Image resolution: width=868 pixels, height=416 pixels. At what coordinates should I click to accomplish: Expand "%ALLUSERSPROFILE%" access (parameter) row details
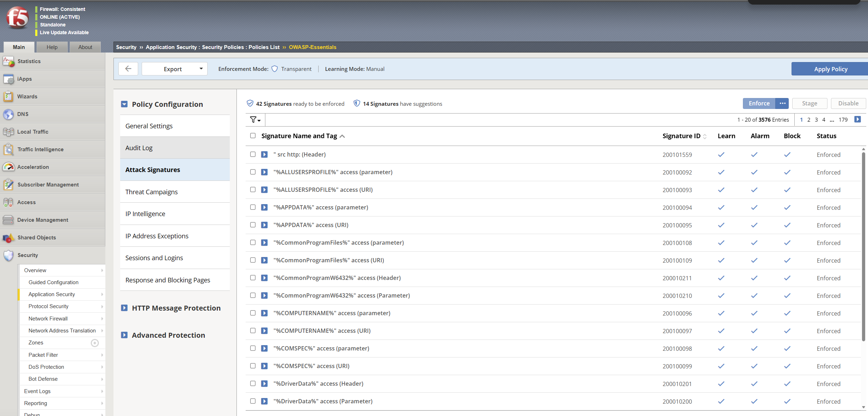pos(264,172)
